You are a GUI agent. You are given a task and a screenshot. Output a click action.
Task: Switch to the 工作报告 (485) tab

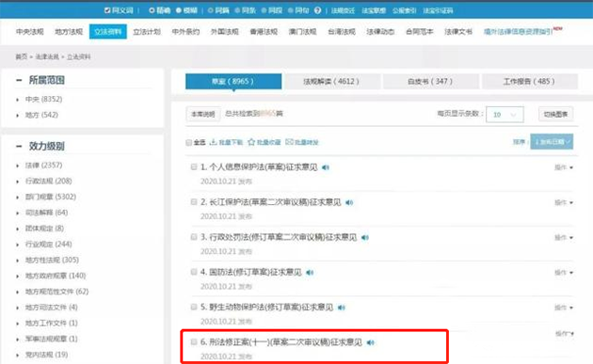(x=529, y=81)
